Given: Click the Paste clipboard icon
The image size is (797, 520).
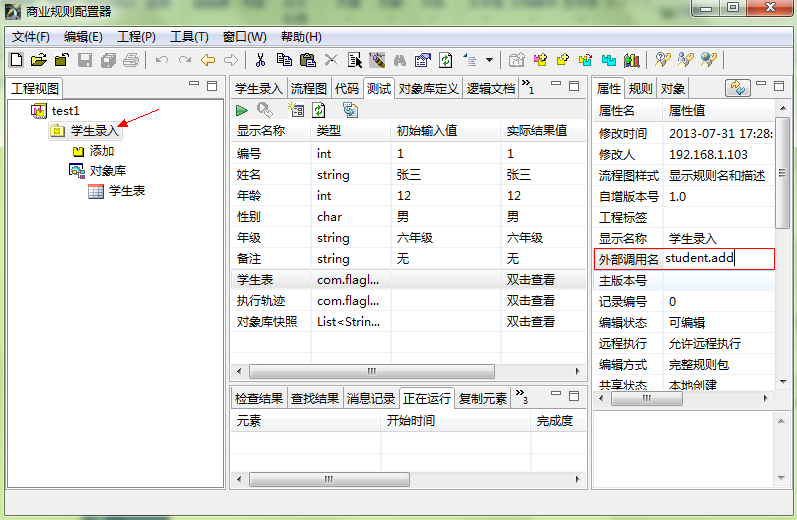Looking at the screenshot, I should [308, 60].
